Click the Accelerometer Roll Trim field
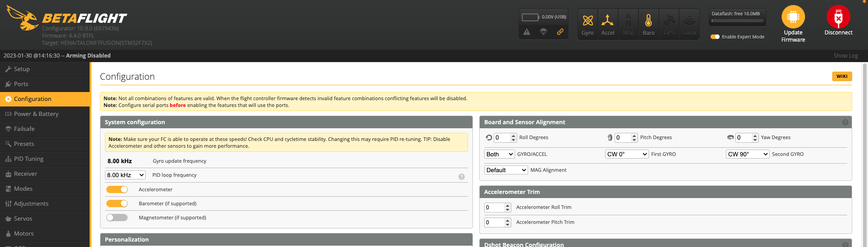The image size is (868, 247). pyautogui.click(x=498, y=207)
